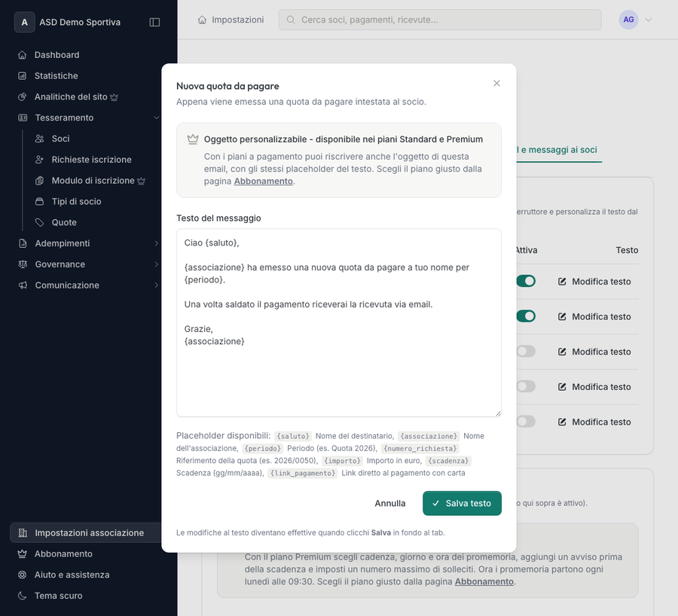The width and height of the screenshot is (678, 616).
Task: Open the Abbonamento link in dialog notice
Action: (x=264, y=181)
